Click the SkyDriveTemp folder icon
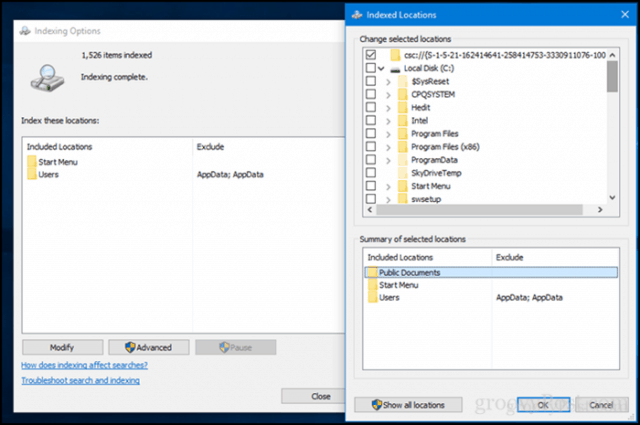 click(403, 173)
